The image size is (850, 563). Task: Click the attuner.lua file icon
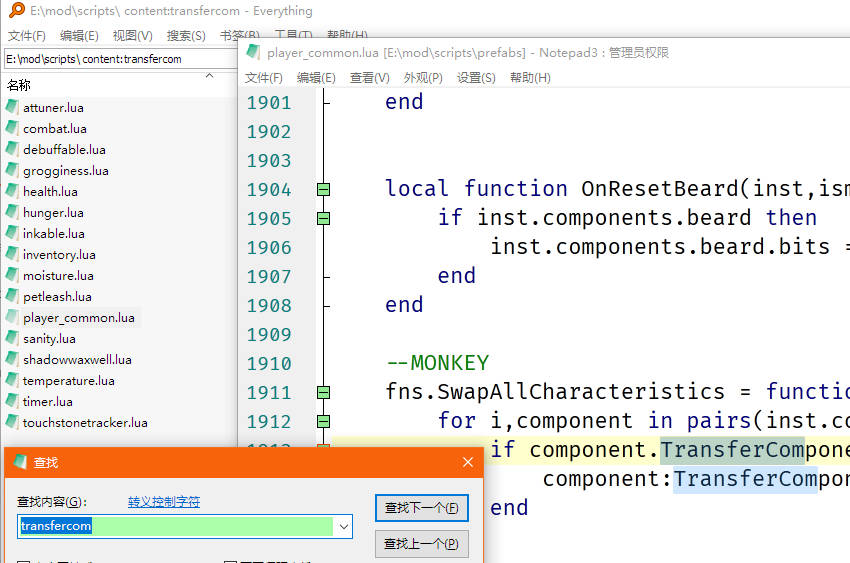[x=12, y=107]
